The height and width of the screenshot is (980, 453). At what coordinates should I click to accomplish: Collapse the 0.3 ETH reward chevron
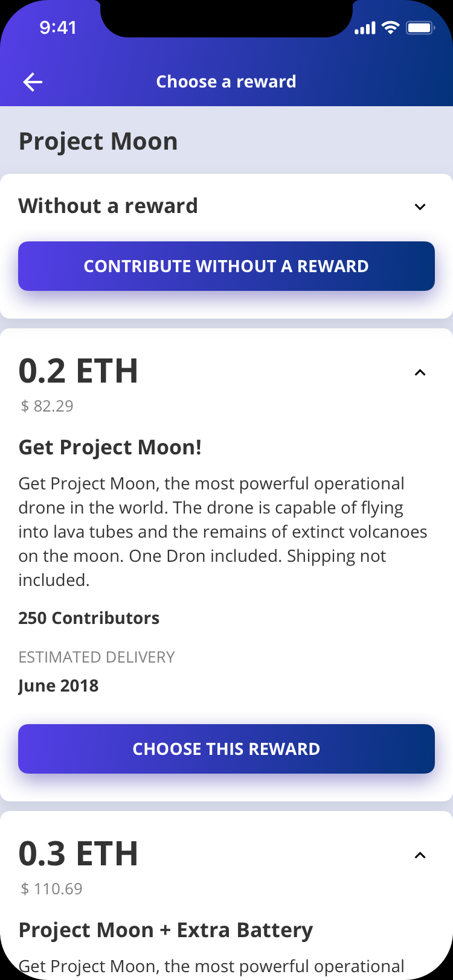click(420, 855)
